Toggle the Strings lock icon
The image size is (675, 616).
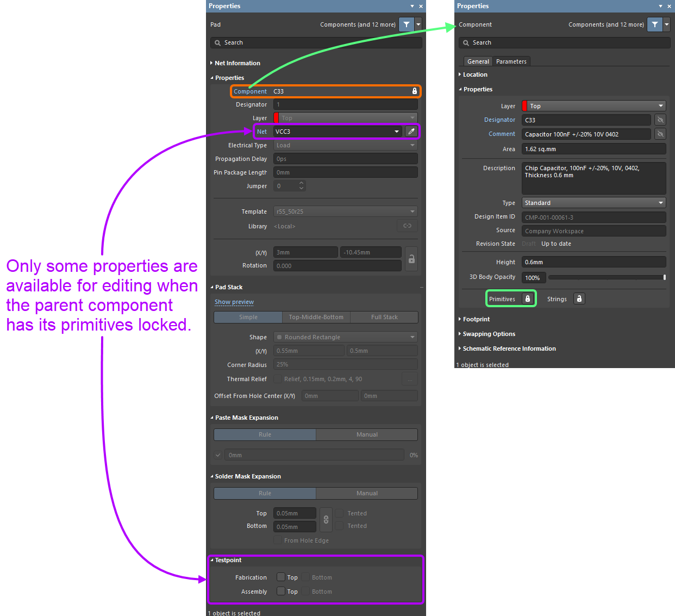click(579, 299)
